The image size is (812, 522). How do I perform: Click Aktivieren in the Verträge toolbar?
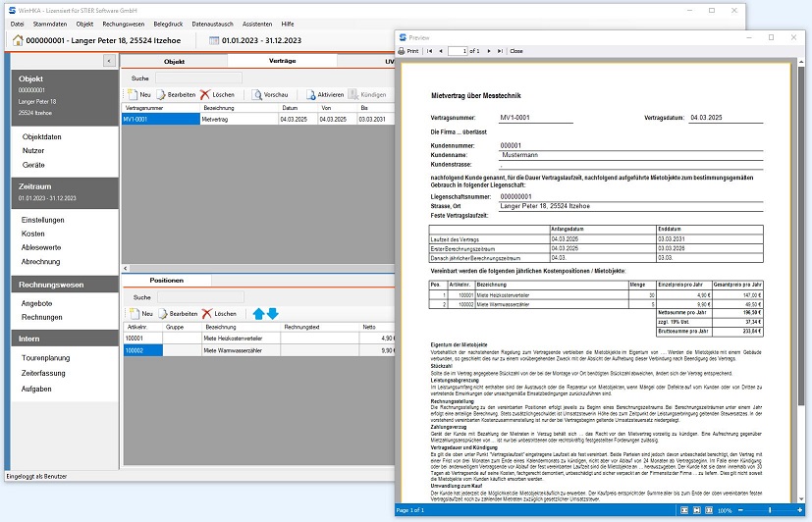click(x=324, y=94)
